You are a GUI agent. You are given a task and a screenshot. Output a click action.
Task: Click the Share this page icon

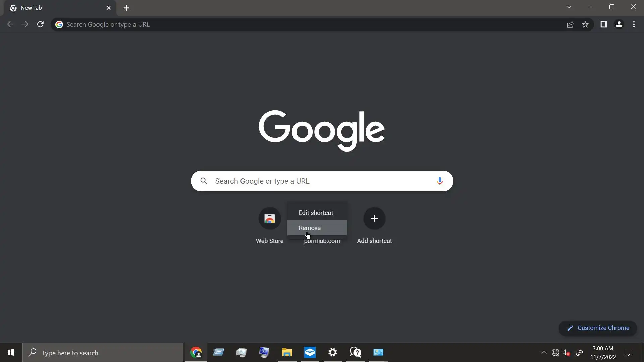click(570, 24)
